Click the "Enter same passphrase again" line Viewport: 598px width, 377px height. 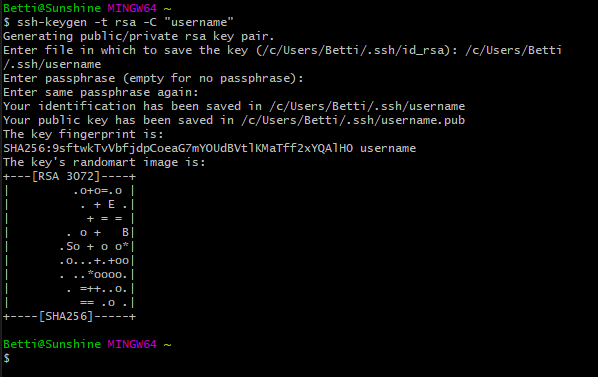pos(101,92)
